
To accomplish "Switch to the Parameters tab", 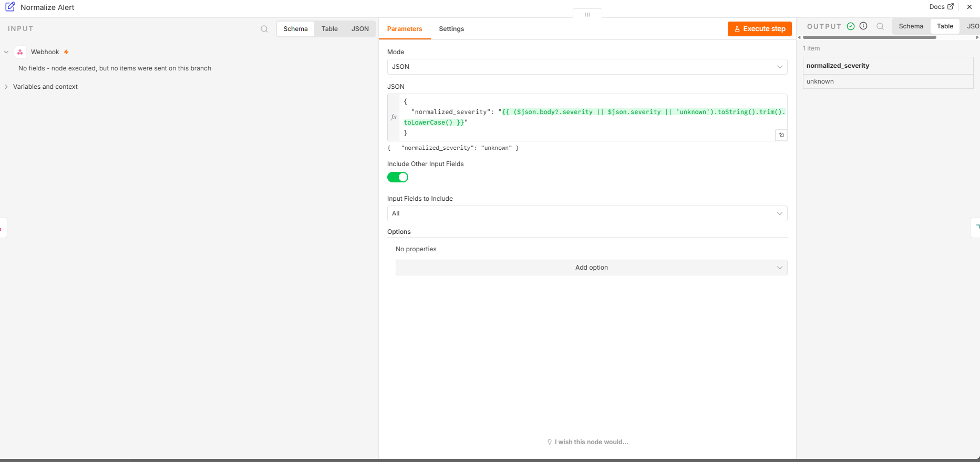I will click(405, 29).
